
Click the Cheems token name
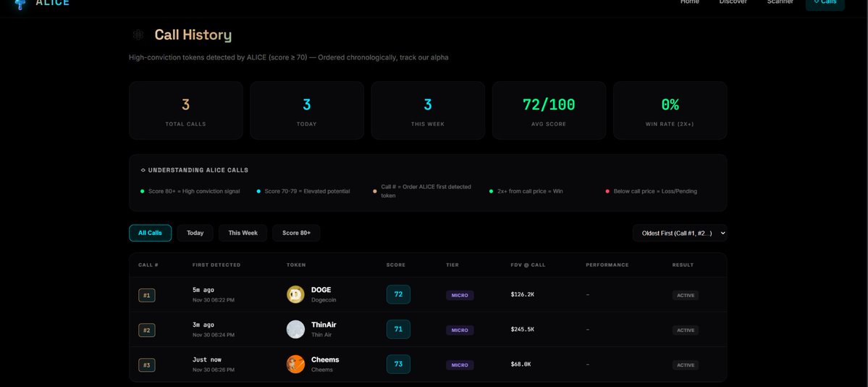(x=325, y=360)
